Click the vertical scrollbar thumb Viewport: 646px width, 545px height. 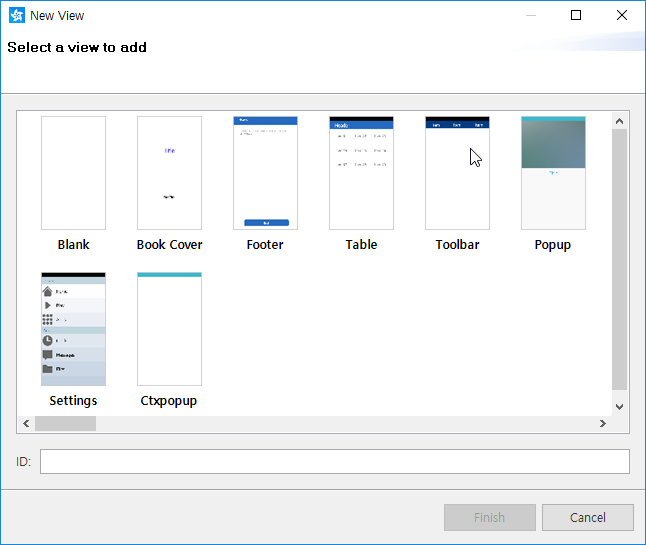(619, 260)
